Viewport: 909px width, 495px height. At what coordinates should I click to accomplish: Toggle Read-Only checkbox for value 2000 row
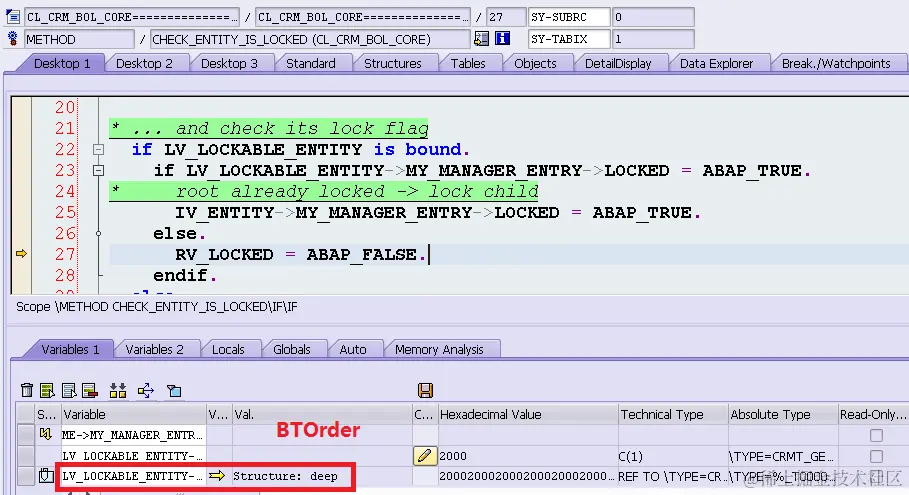point(876,456)
